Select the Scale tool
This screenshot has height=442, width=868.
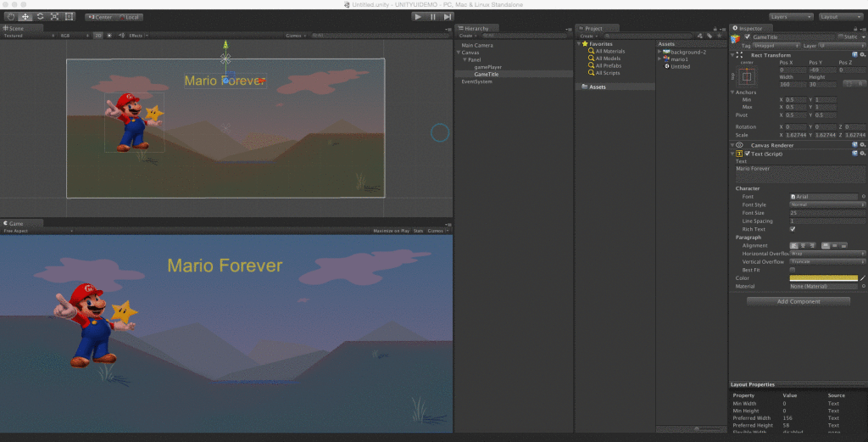click(x=55, y=17)
